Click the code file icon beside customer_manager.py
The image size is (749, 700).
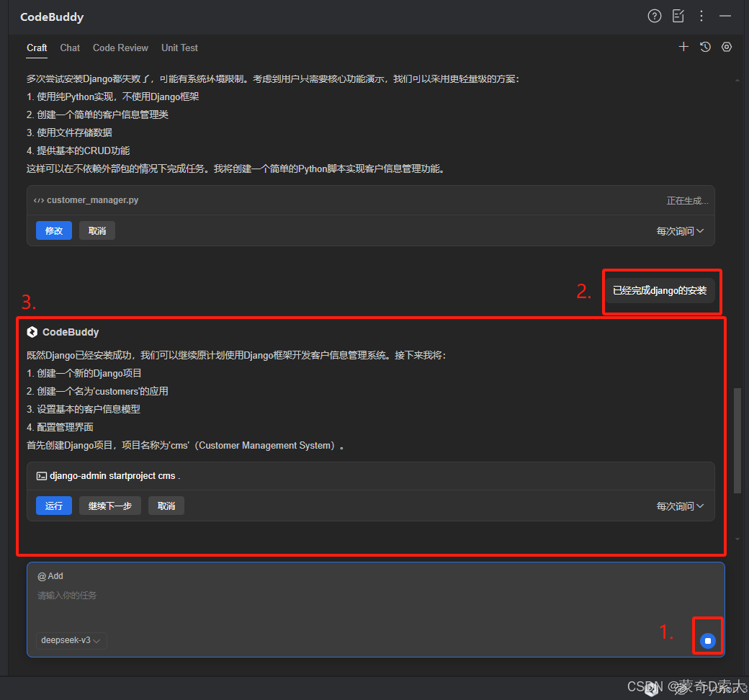[x=39, y=200]
